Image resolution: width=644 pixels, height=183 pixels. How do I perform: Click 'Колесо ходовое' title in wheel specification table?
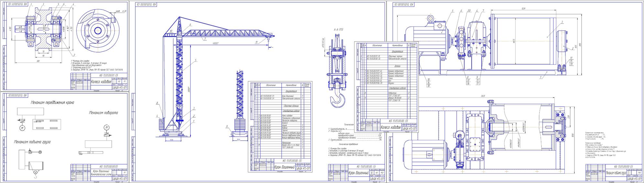[391, 128]
